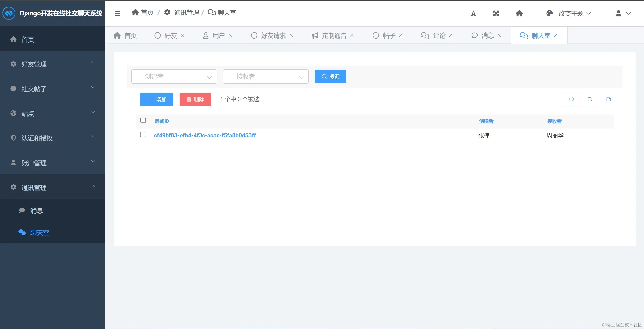The height and width of the screenshot is (329, 644).
Task: Click the hamburger menu collapse icon
Action: coord(117,13)
